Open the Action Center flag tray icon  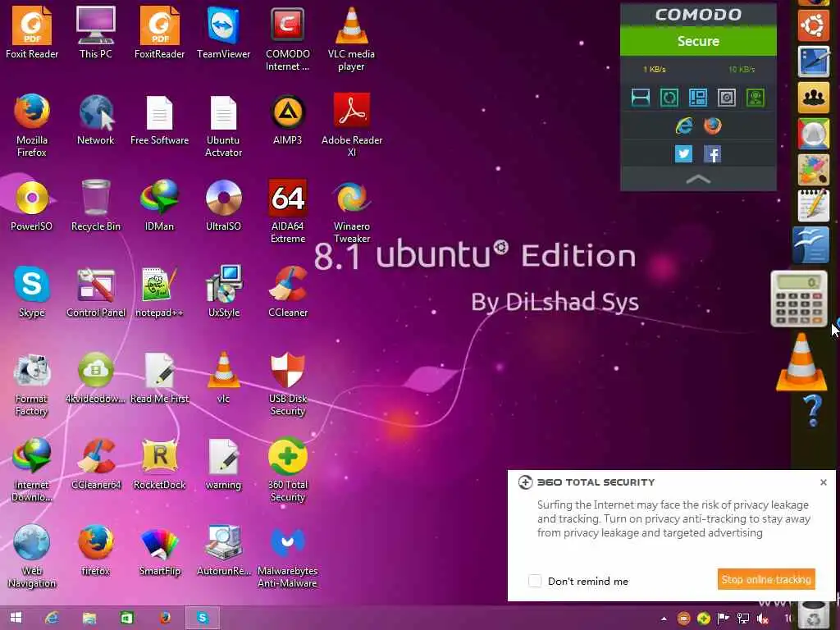(x=724, y=619)
